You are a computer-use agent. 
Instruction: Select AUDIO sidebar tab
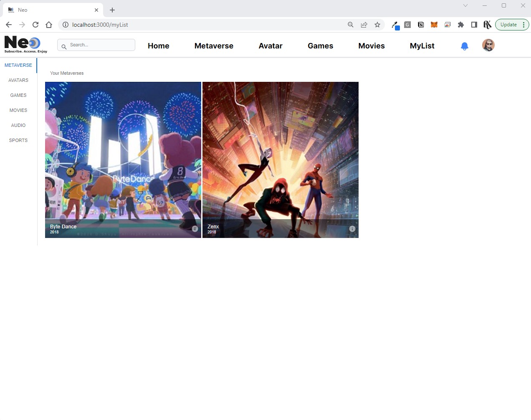pos(18,125)
